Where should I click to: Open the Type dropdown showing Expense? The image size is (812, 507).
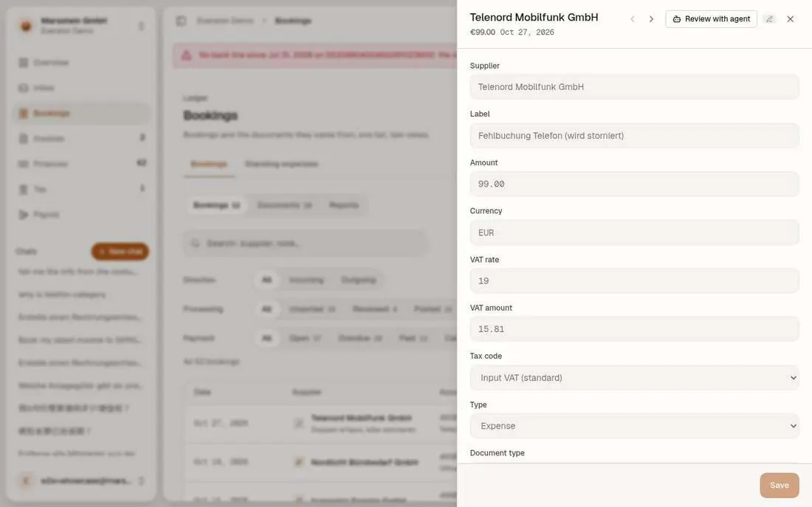tap(634, 426)
